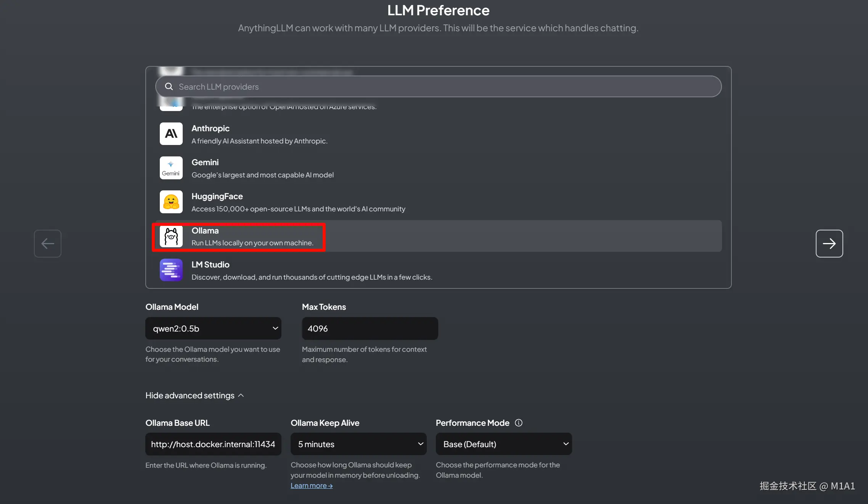The height and width of the screenshot is (504, 868).
Task: Click the HuggingFace emoji icon
Action: (x=171, y=202)
